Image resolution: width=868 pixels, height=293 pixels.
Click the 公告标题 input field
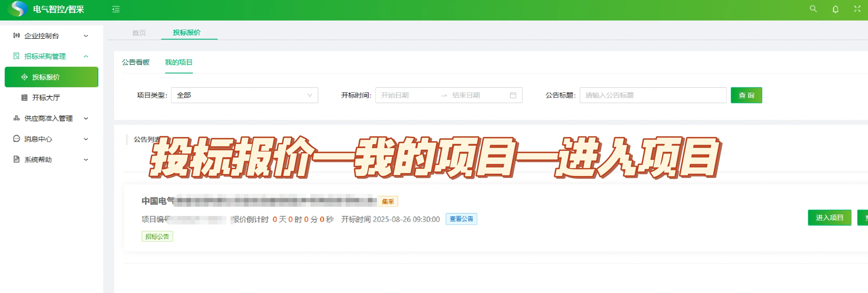pyautogui.click(x=652, y=95)
